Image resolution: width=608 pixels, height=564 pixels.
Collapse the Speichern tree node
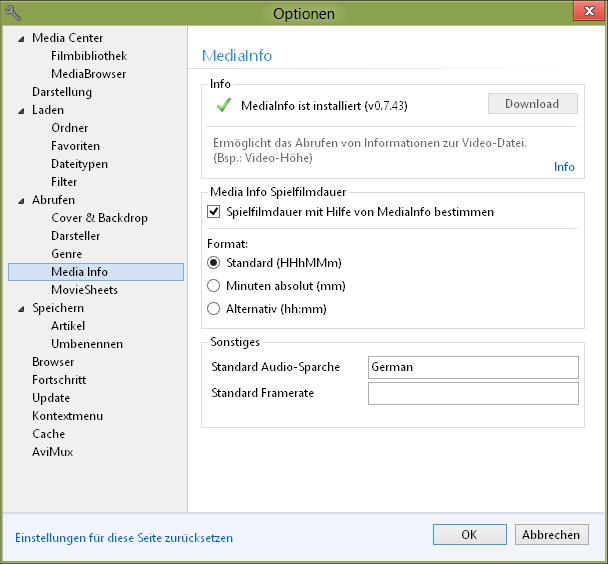click(21, 309)
